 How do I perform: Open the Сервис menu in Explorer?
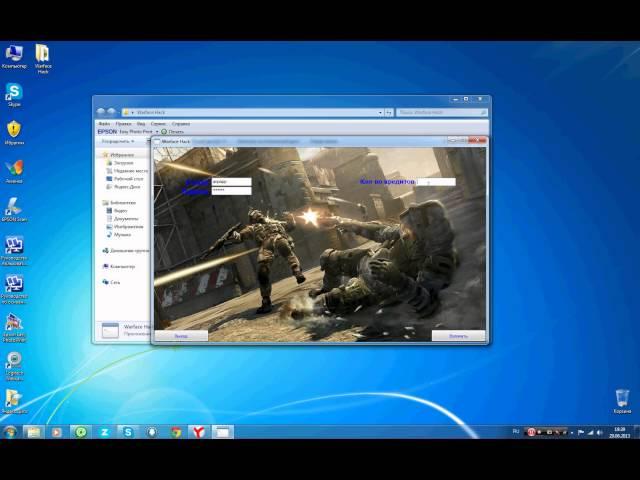click(158, 123)
